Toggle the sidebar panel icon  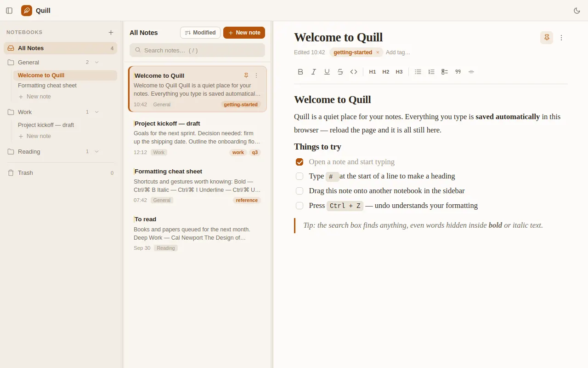9,11
